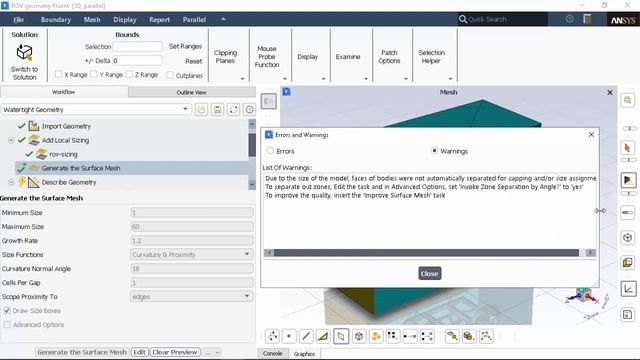Click the ruler measure icon on right
This screenshot has height=360, width=640.
click(628, 212)
